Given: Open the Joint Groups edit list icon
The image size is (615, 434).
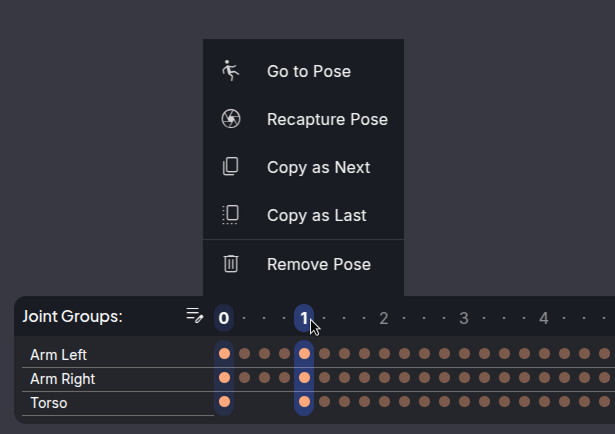Looking at the screenshot, I should point(195,315).
